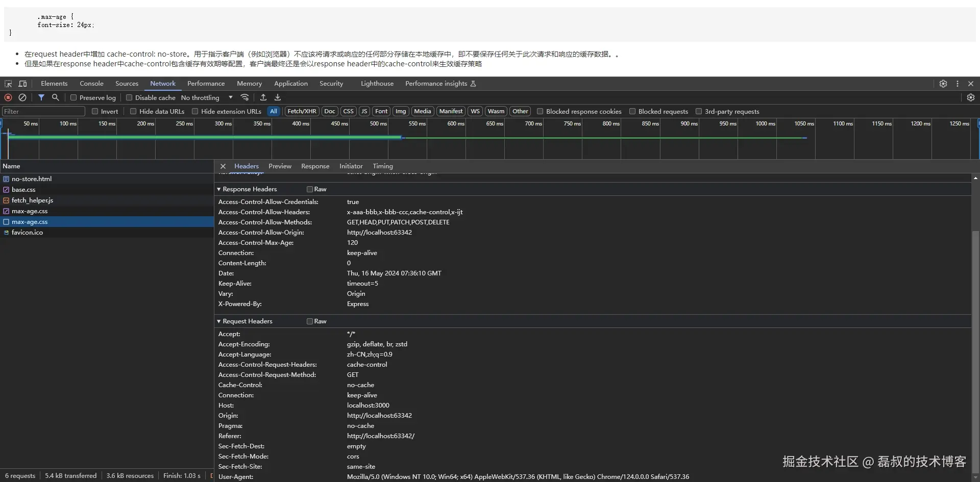Check Hide data URLs
The image size is (980, 482).
(x=133, y=111)
